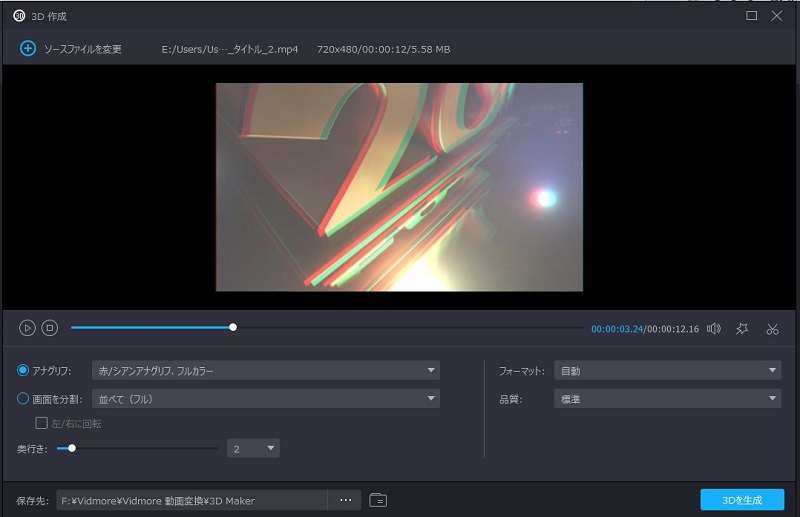Click the plus icon to change source file
800x517 pixels.
(x=26, y=49)
